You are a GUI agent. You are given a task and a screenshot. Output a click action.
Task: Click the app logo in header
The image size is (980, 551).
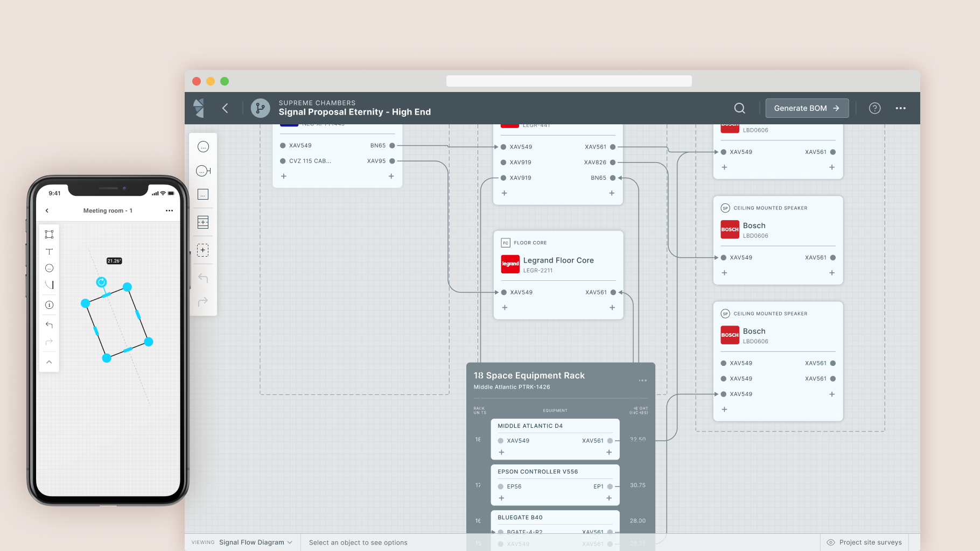tap(199, 108)
